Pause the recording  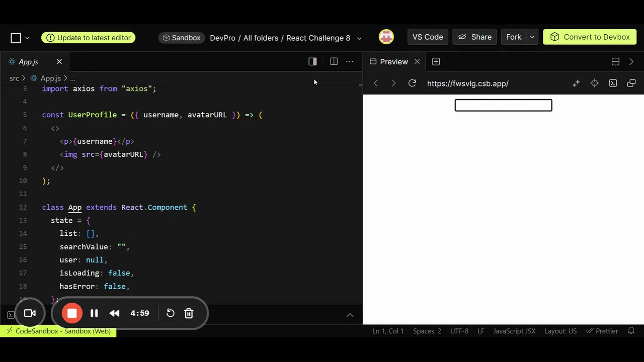tap(94, 313)
